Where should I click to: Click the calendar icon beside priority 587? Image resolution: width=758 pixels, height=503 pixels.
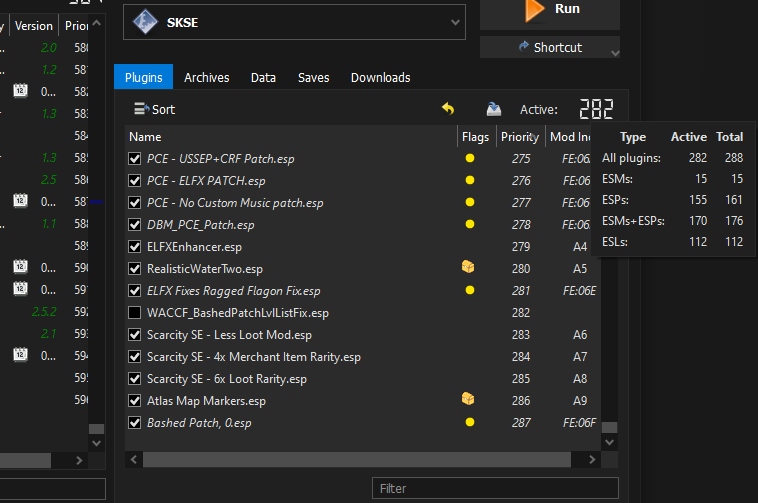click(20, 200)
